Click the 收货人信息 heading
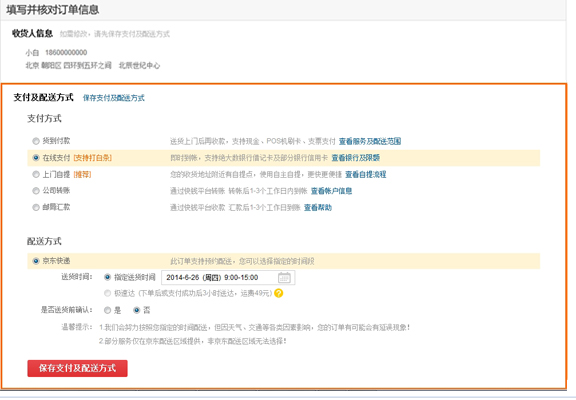 (32, 33)
